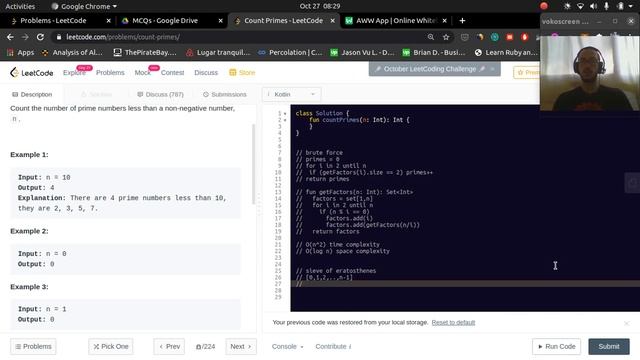The width and height of the screenshot is (640, 360).
Task: Dismiss the restored code notice
Action: pos(627,323)
